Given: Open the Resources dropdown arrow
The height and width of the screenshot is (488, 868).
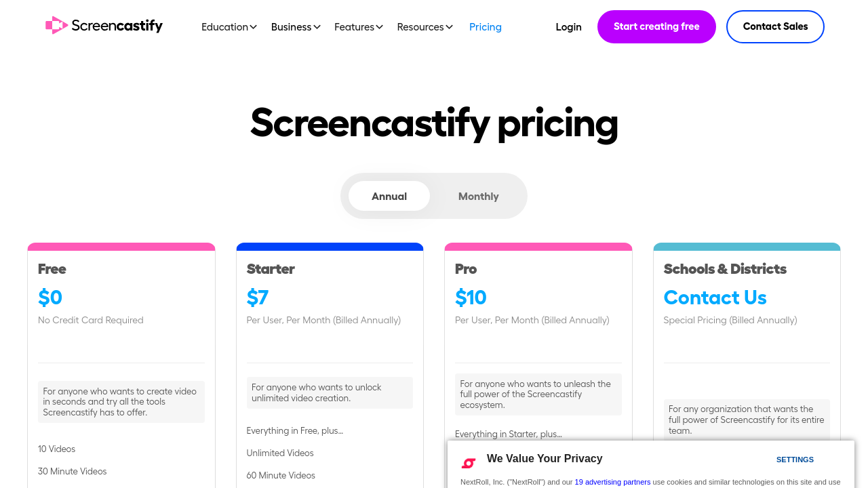Looking at the screenshot, I should 449,27.
